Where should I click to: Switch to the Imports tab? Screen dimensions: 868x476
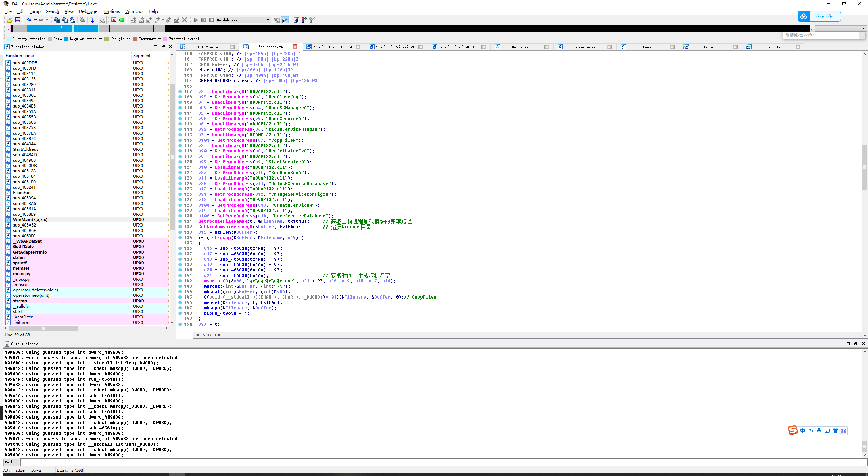(x=710, y=47)
